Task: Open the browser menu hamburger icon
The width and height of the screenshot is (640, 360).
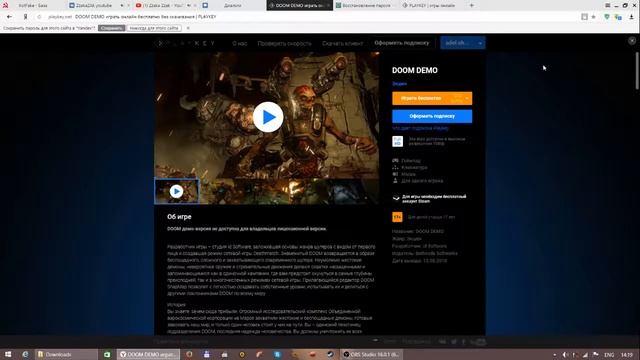Action: (608, 5)
